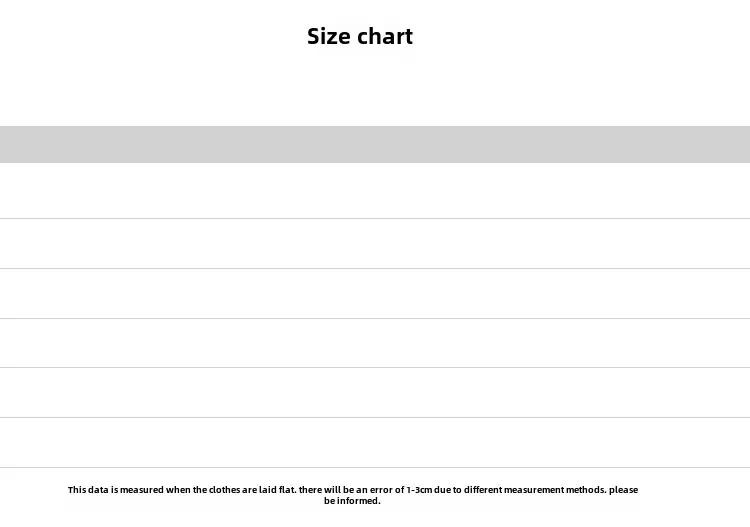Click the words "laid flat" in the note
The image size is (750, 527).
(x=277, y=490)
